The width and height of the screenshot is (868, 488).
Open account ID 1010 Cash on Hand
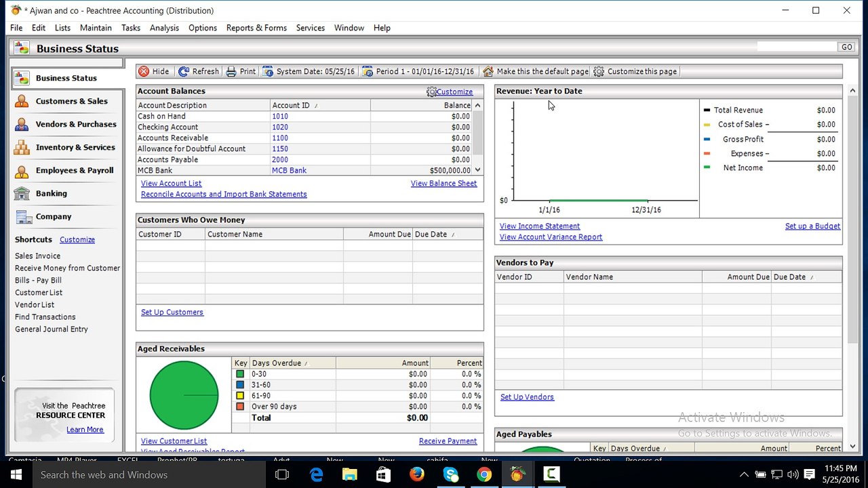pyautogui.click(x=280, y=117)
